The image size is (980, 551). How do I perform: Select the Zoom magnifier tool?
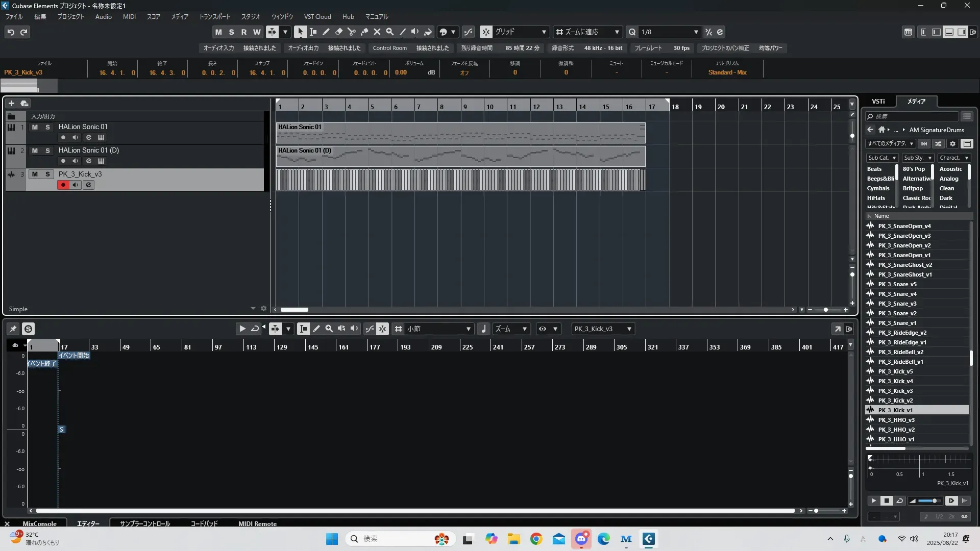click(389, 32)
